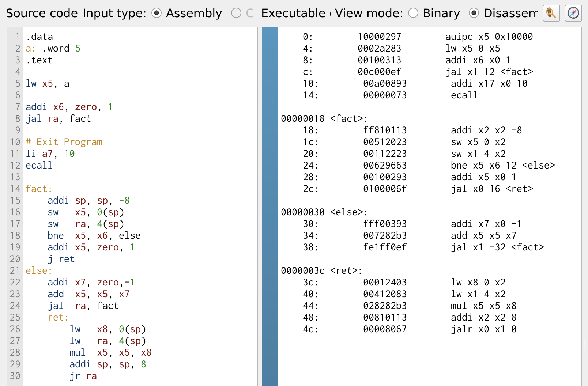Viewport: 588px width, 386px height.
Task: Click the '.data' directive on line 1
Action: point(39,37)
